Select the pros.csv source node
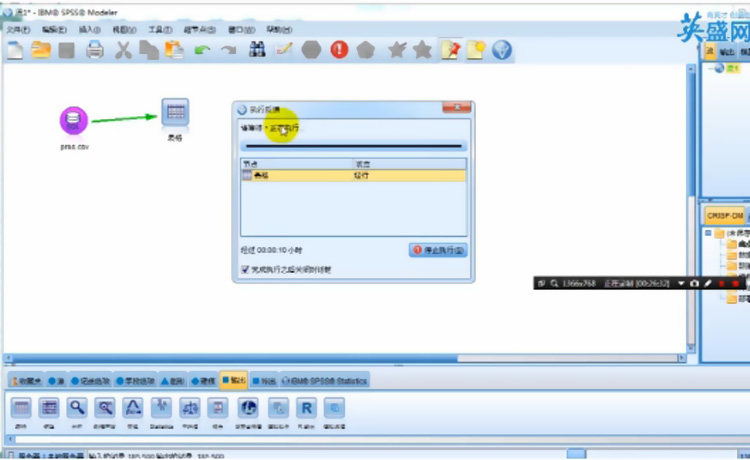Screen dimensions: 750x460 (x=73, y=121)
